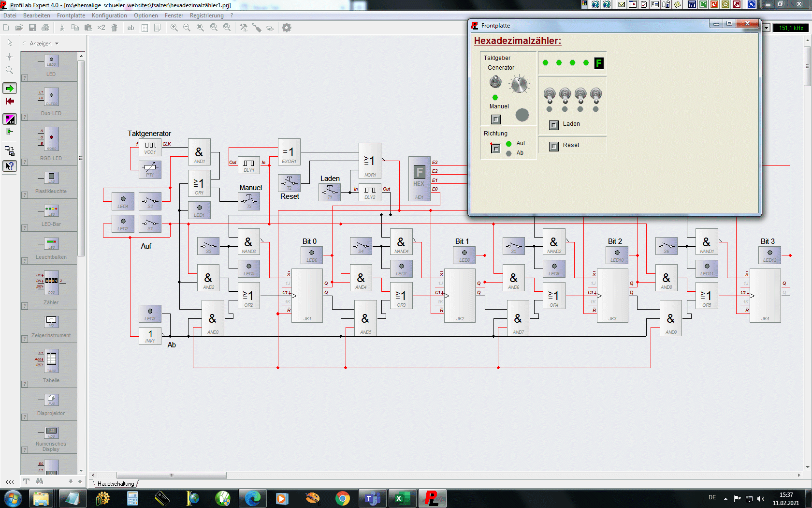Zoom in on the circuit
Screen dimensions: 812x508
click(x=174, y=28)
